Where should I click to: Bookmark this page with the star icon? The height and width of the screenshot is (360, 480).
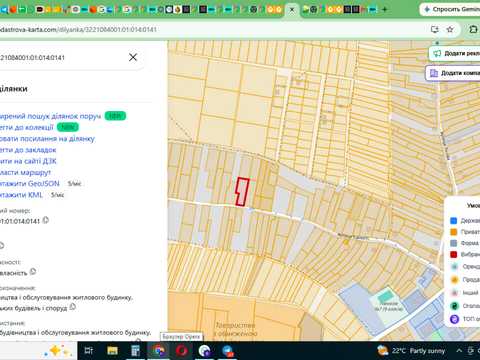pos(450,29)
